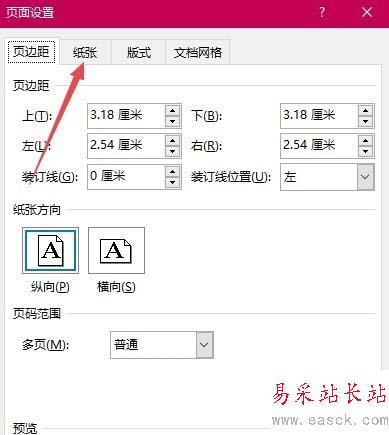
Task: Increase the 右(R) right margin value
Action: coord(366,140)
